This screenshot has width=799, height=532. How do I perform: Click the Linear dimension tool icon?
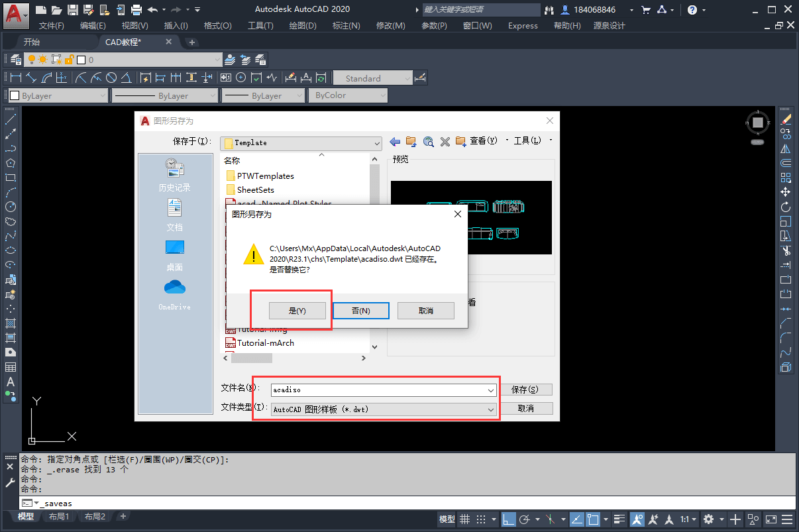pyautogui.click(x=16, y=78)
